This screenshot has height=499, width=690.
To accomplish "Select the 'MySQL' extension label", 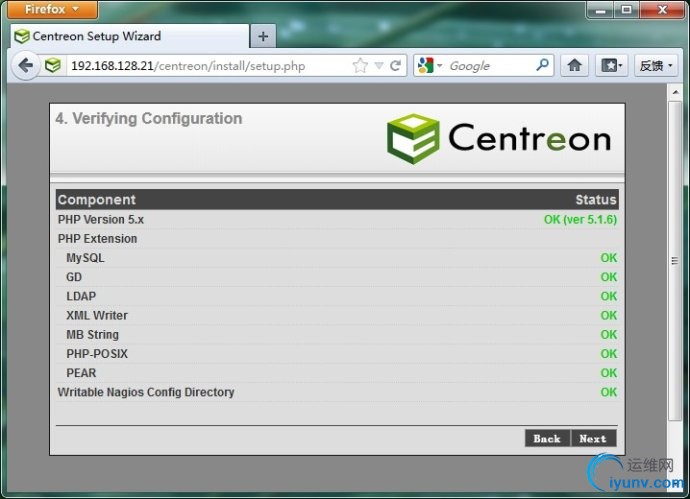I will (85, 258).
